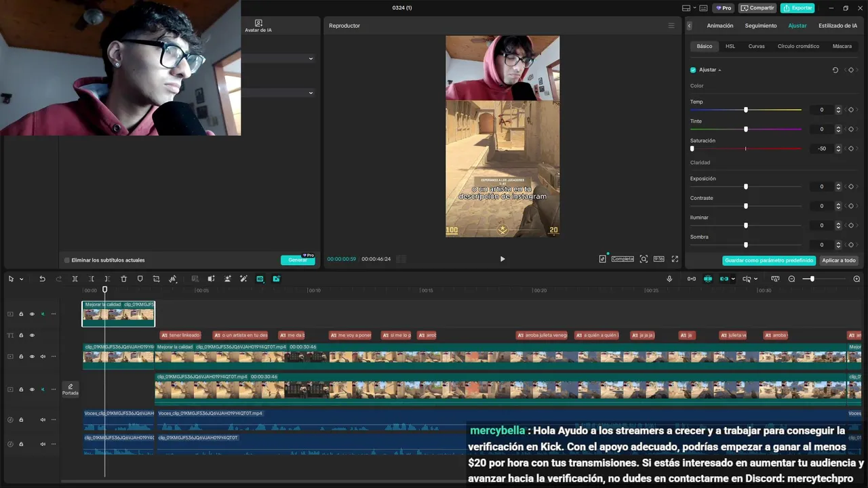Click the Exportar button
The height and width of the screenshot is (488, 868).
coord(797,8)
